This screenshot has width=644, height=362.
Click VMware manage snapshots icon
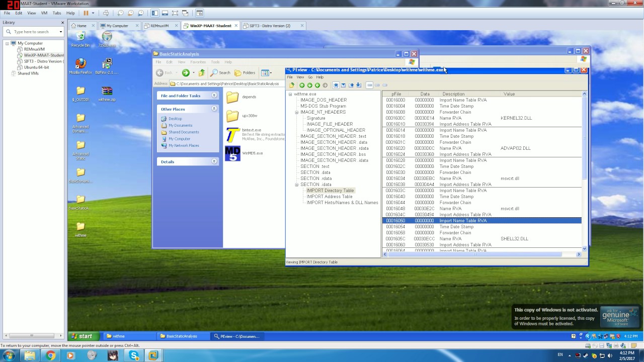coord(141,13)
